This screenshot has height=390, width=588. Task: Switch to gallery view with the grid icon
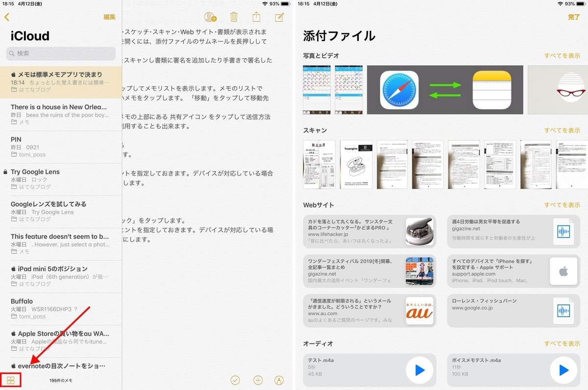[x=12, y=380]
